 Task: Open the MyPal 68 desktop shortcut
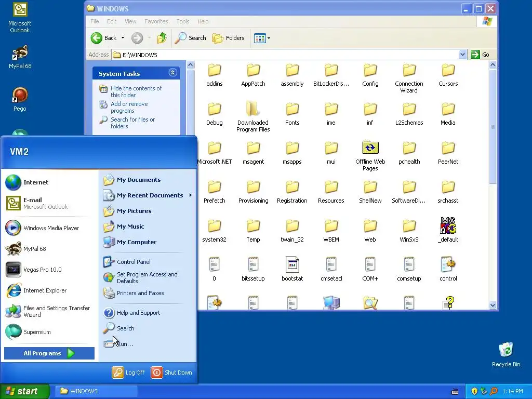click(20, 57)
